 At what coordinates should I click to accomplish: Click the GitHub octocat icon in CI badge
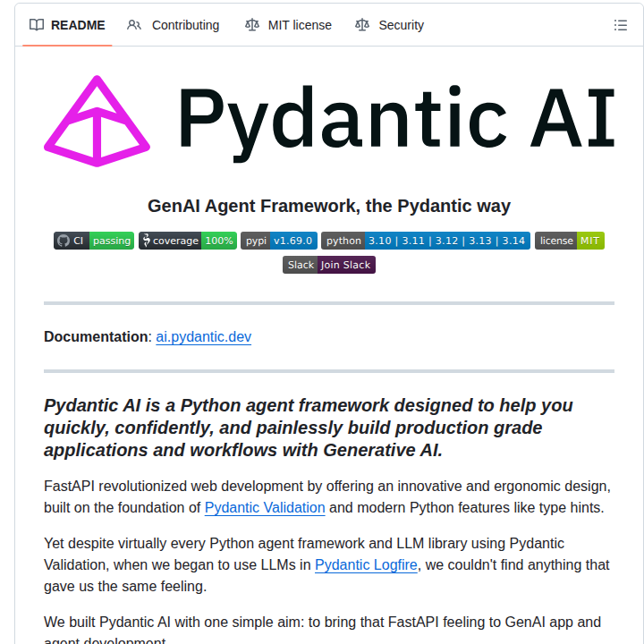[x=64, y=241]
